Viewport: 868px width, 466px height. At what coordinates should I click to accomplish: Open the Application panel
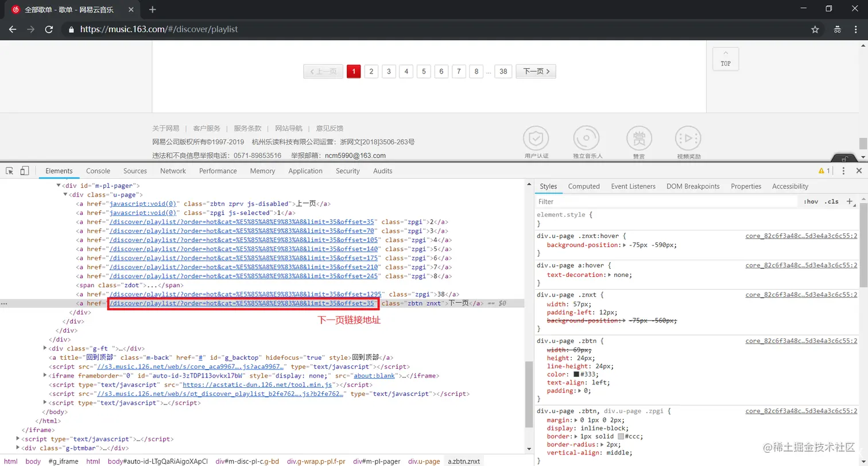pyautogui.click(x=305, y=171)
